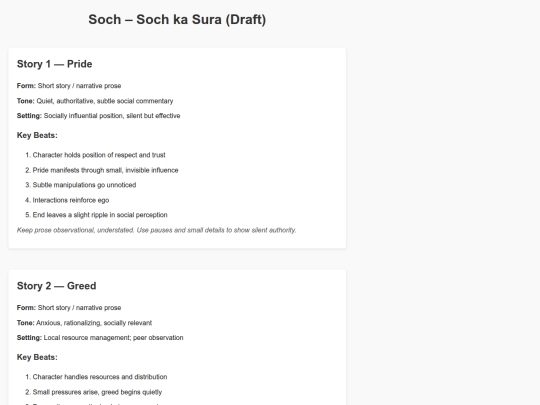The width and height of the screenshot is (540, 405).
Task: Click the Tone: Quiet, authoritative line
Action: [x=95, y=101]
